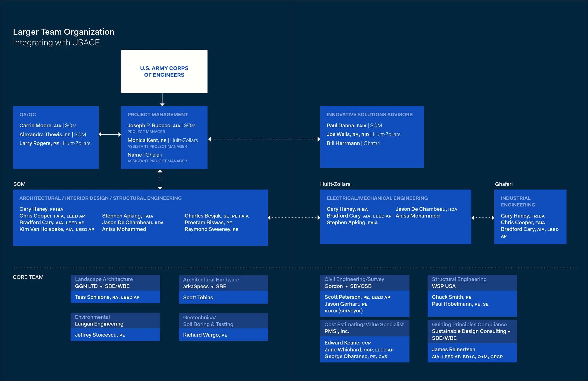The height and width of the screenshot is (381, 588).
Task: Select the QA/QC box heading
Action: (x=28, y=114)
